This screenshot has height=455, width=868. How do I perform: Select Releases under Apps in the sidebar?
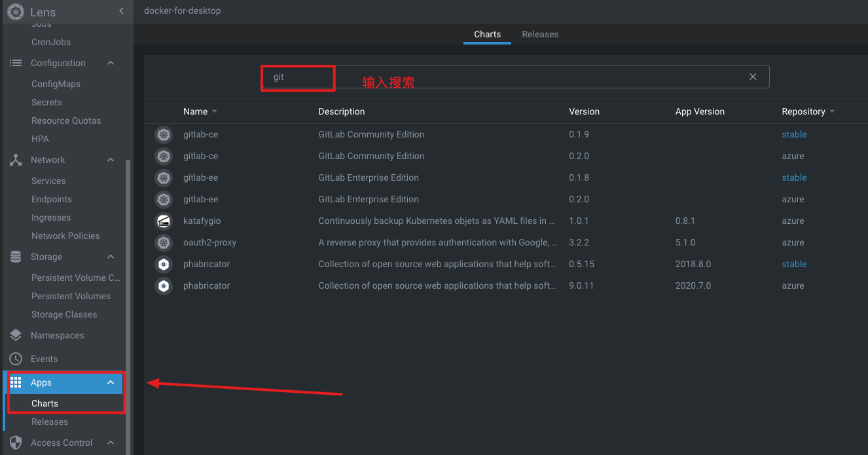click(x=50, y=422)
